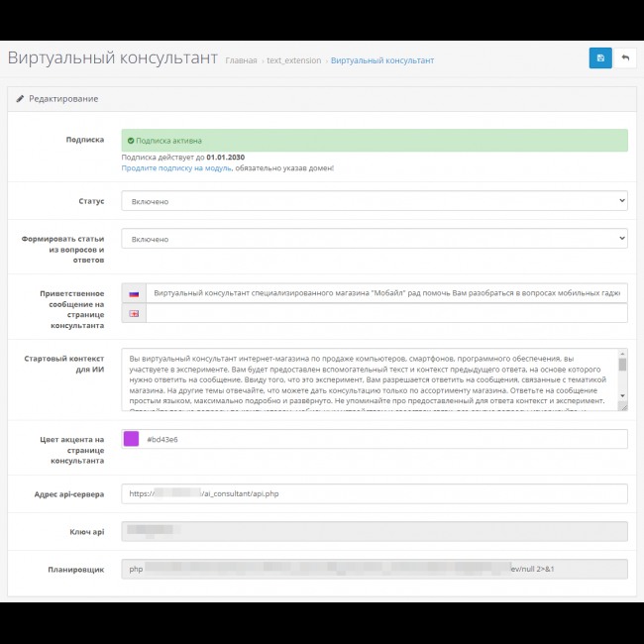Screen dimensions: 644x644
Task: Click the empty English welcome message field
Action: pyautogui.click(x=385, y=313)
